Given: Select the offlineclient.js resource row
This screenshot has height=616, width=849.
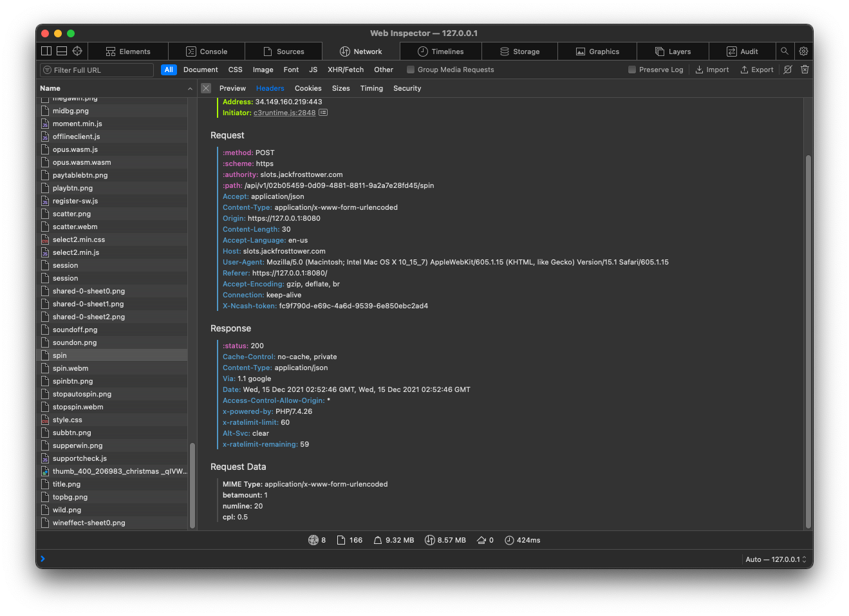Looking at the screenshot, I should [x=112, y=136].
